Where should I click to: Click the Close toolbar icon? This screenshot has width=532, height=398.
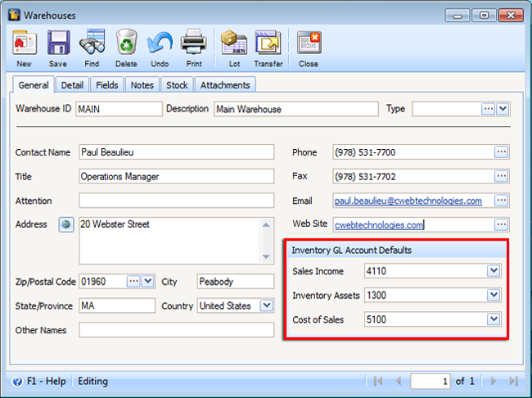pos(309,43)
